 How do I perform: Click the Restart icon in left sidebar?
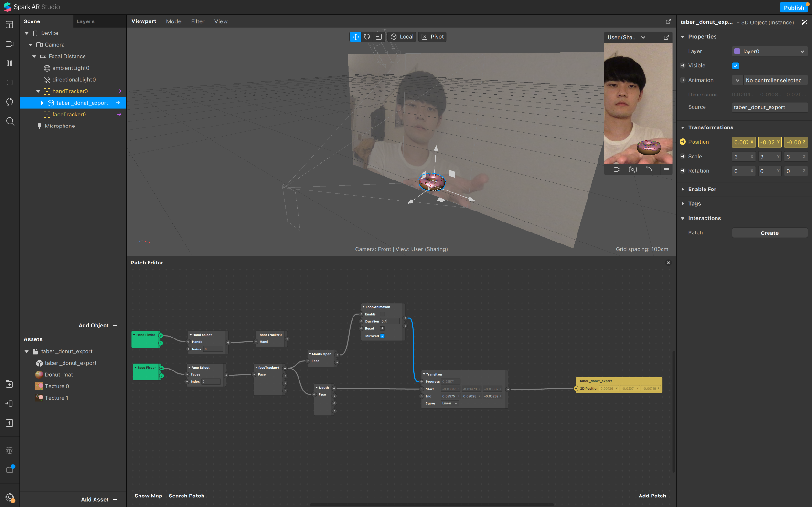coord(10,102)
